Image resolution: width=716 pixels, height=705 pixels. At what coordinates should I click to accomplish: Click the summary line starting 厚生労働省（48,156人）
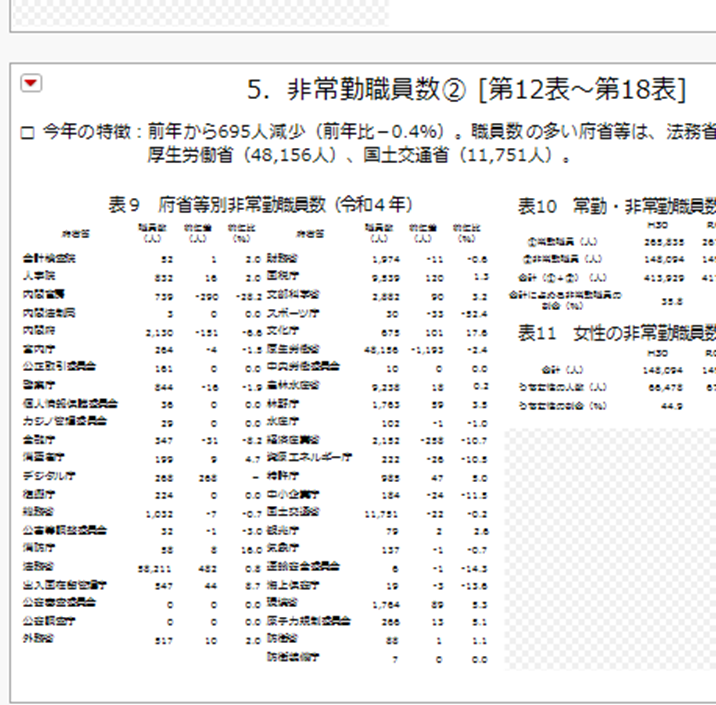[x=359, y=156]
